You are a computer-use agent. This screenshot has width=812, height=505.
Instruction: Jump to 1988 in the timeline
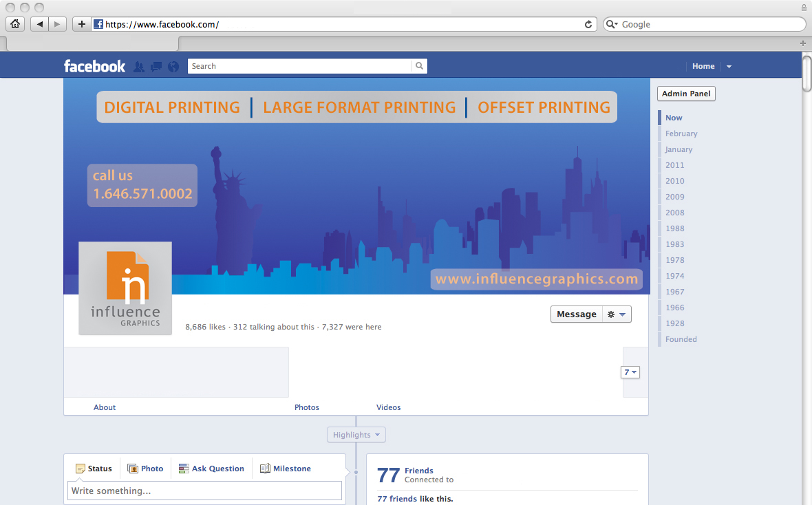point(675,228)
